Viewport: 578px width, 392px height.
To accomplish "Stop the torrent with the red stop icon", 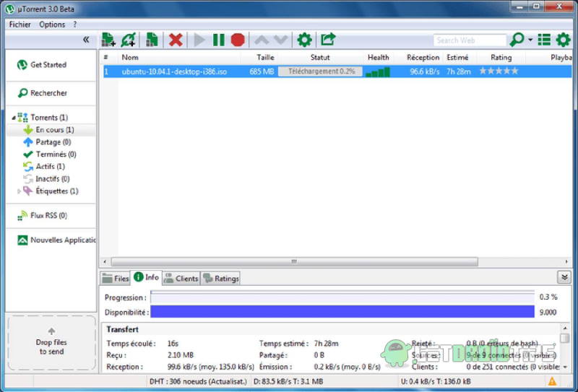I will 238,40.
